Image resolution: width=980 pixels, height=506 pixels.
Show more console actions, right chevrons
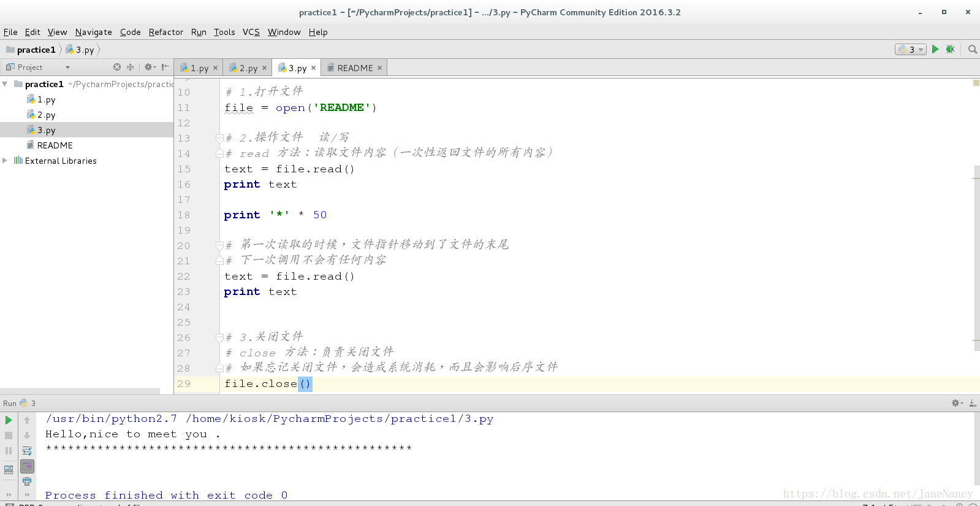[27, 494]
